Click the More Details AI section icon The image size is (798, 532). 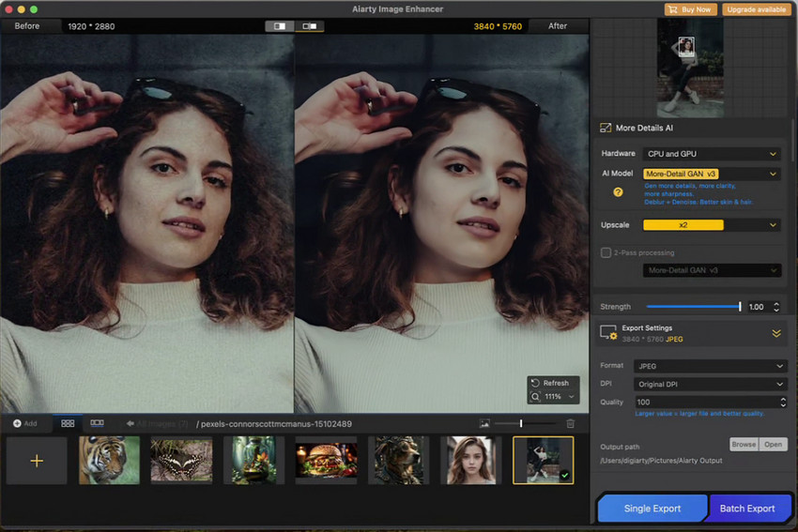606,129
